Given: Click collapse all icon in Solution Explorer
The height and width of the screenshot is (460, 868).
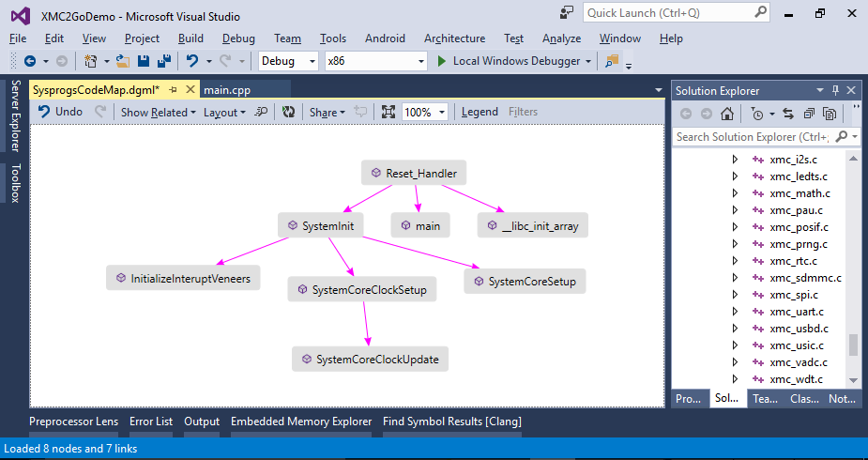Looking at the screenshot, I should (809, 114).
